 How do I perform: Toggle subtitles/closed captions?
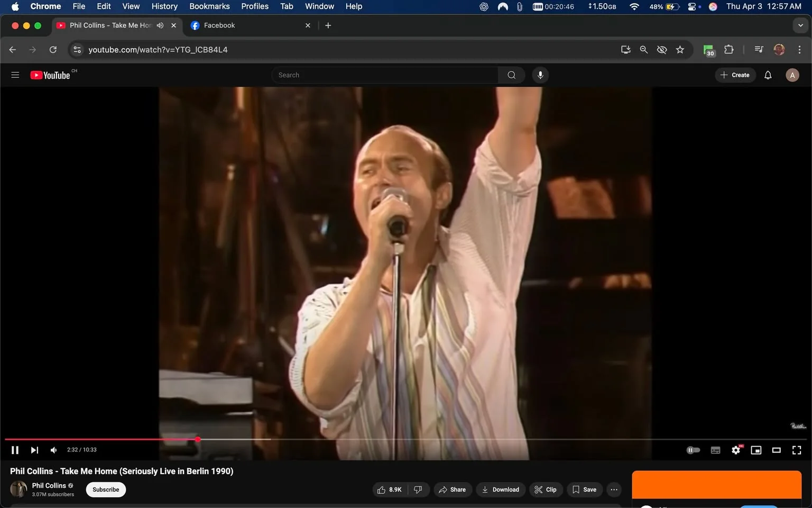pos(715,450)
